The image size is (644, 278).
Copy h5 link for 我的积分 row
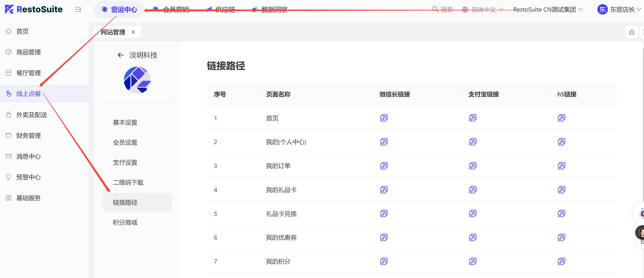(561, 261)
